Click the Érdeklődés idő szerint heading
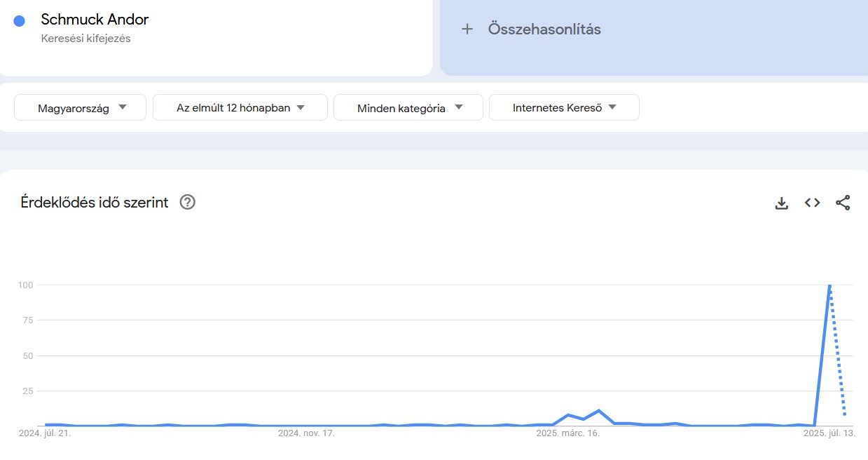The height and width of the screenshot is (460, 868). 95,203
